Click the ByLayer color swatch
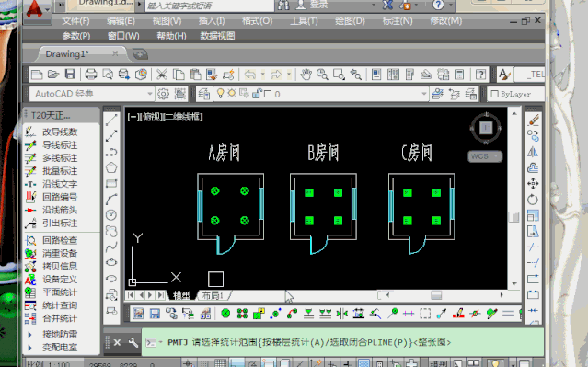 pyautogui.click(x=495, y=94)
